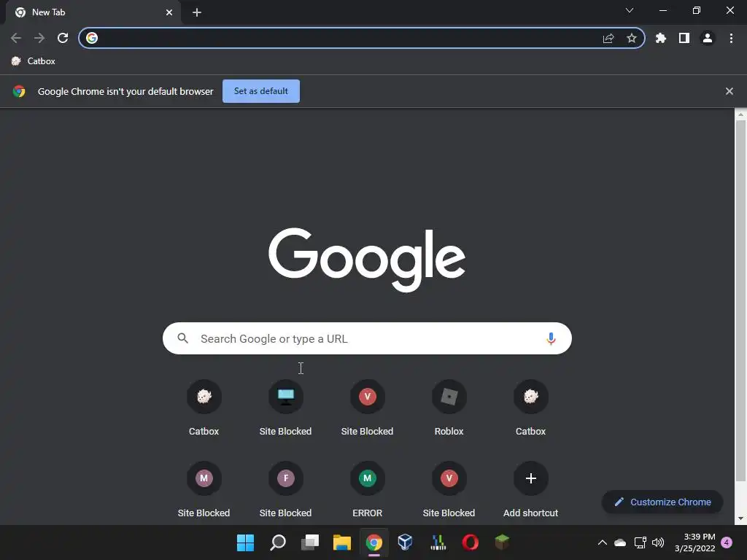The image size is (747, 560).
Task: Open the first Catbox shortcut tile
Action: pos(204,408)
